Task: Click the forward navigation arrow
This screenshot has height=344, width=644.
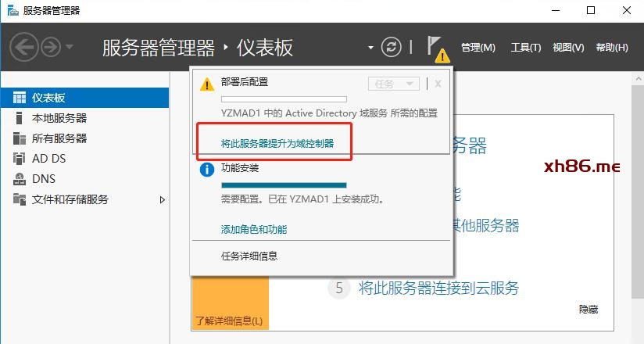Action: 51,47
